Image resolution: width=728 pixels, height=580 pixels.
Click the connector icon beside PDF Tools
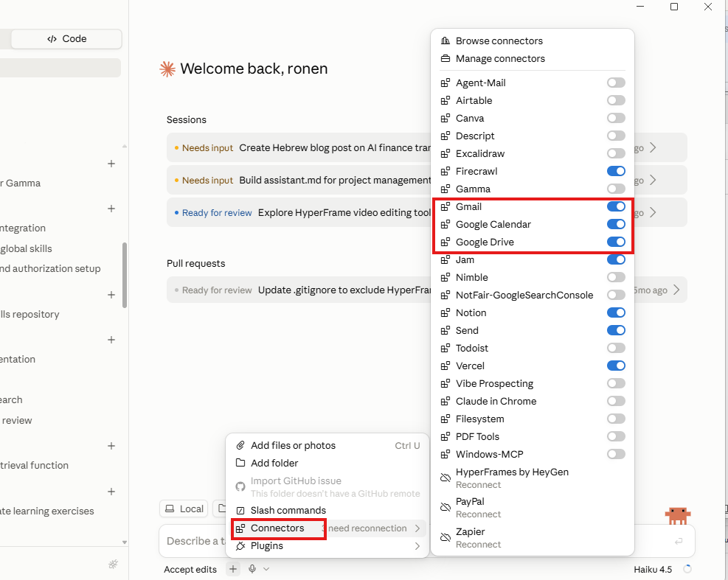446,436
